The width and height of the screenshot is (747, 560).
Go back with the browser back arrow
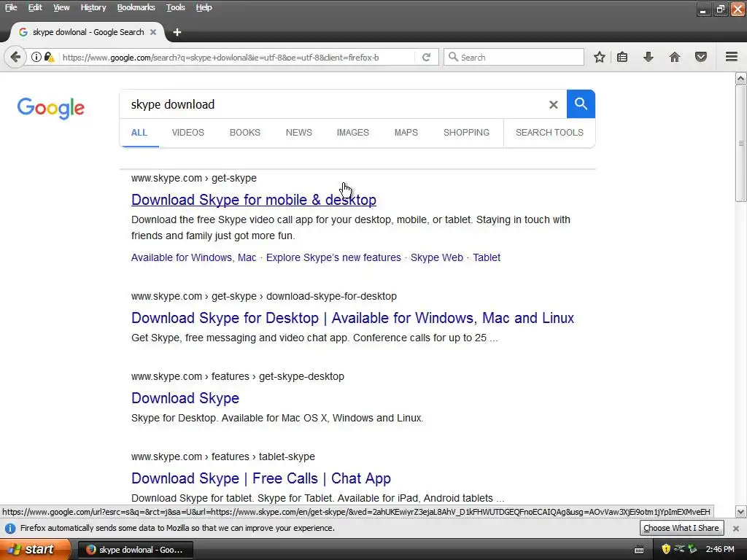15,57
